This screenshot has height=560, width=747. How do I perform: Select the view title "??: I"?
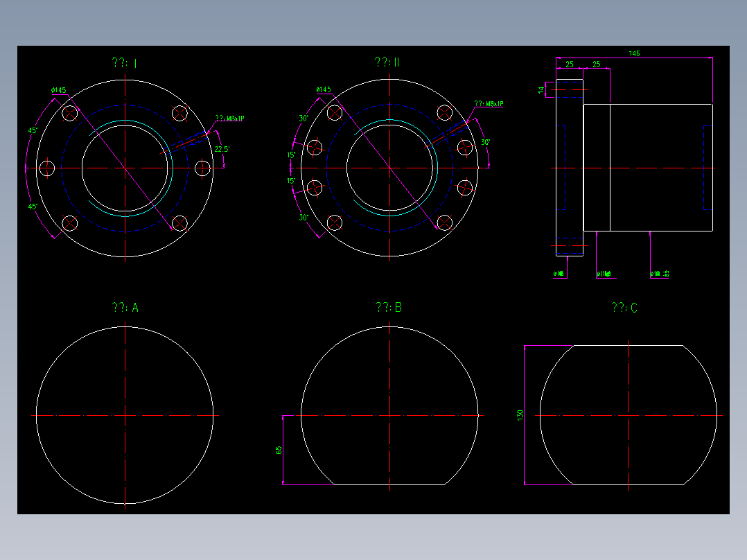pos(125,62)
